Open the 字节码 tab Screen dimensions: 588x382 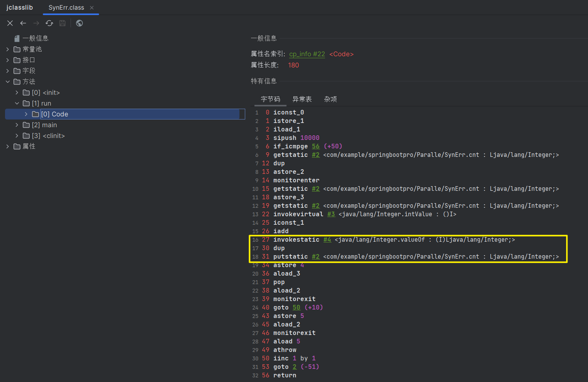pyautogui.click(x=271, y=99)
